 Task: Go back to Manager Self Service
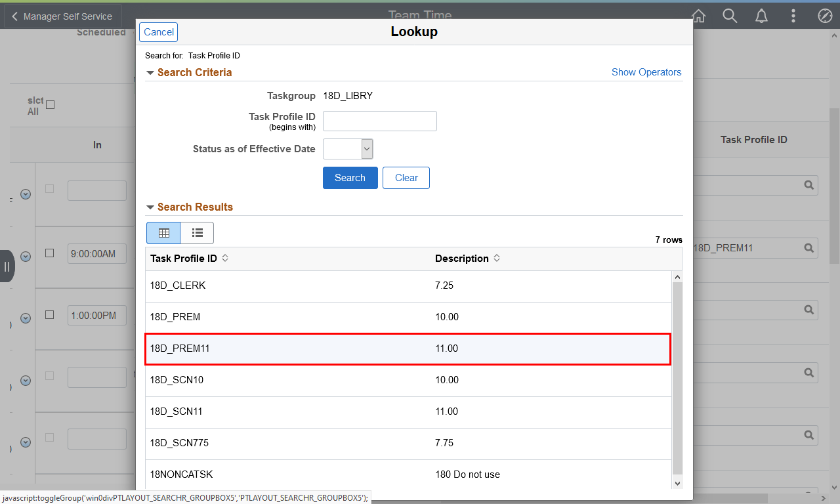click(62, 16)
